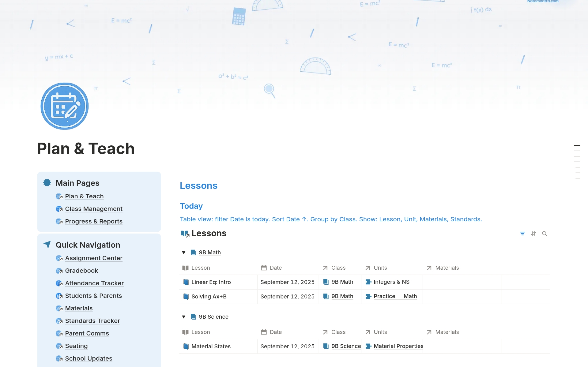Click the link icon next to Seating
Screen dimensions: 588x367
(59, 346)
